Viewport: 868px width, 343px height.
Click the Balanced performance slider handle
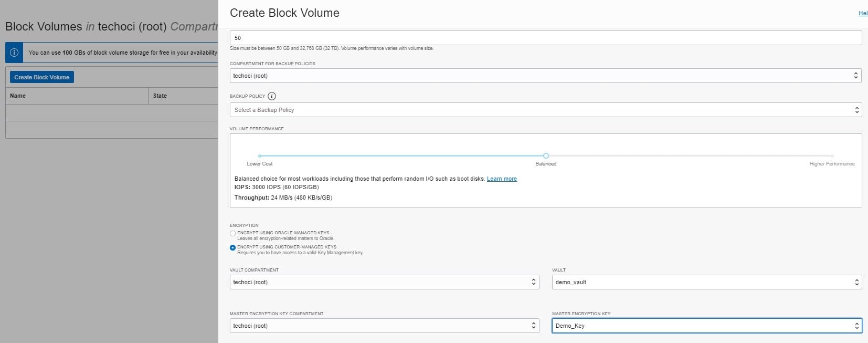tap(546, 155)
